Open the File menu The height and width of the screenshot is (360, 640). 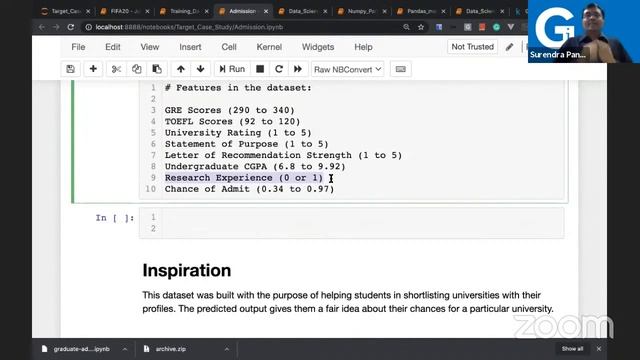click(78, 47)
